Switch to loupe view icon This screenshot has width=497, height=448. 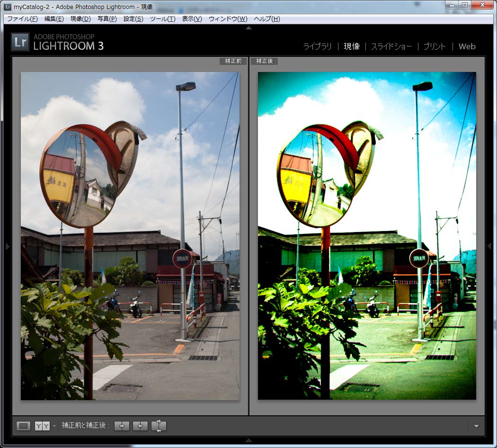pos(23,426)
